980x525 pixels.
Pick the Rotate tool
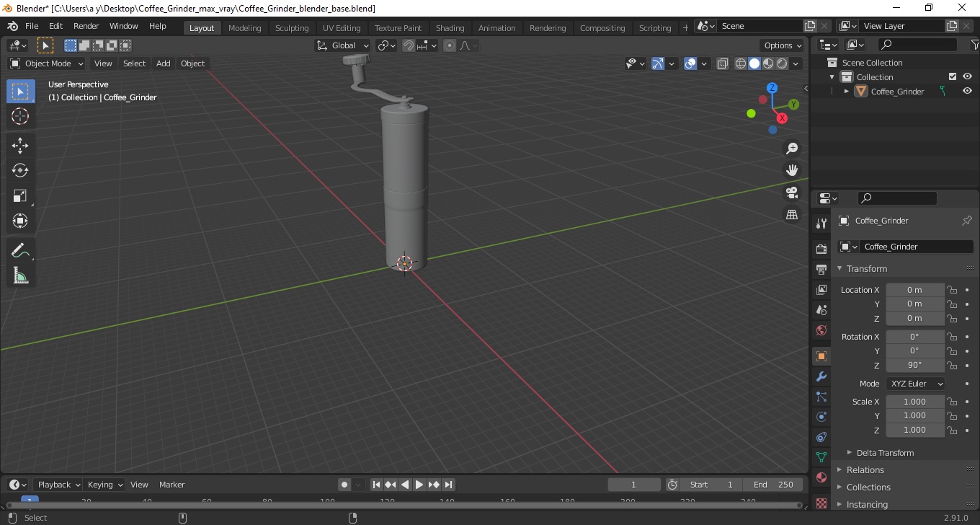point(20,171)
